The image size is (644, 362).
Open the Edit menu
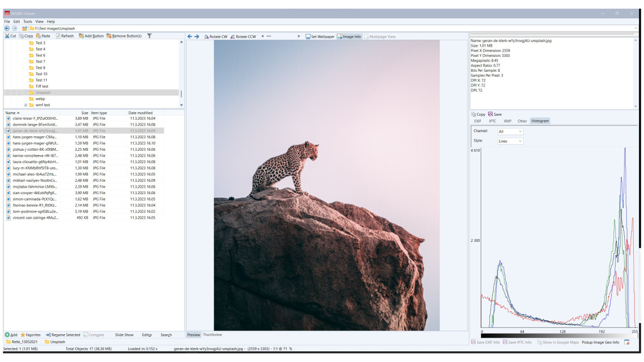(17, 21)
